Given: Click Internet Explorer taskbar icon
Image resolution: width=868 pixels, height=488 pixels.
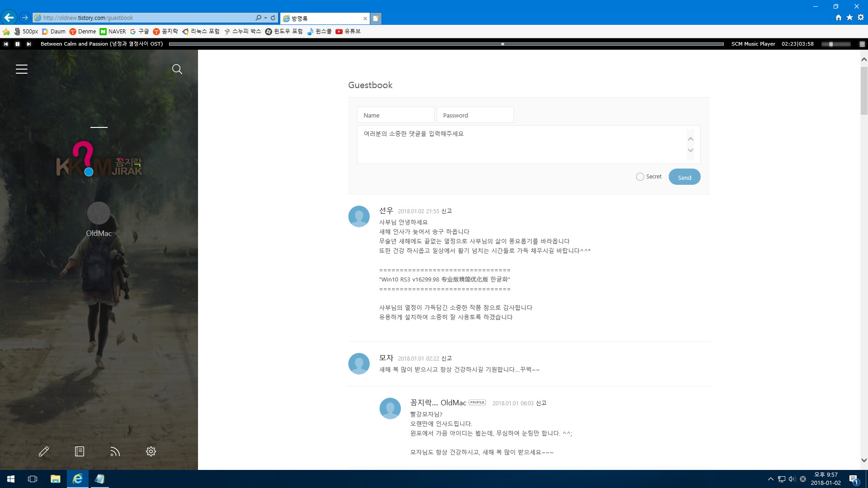Looking at the screenshot, I should click(77, 479).
